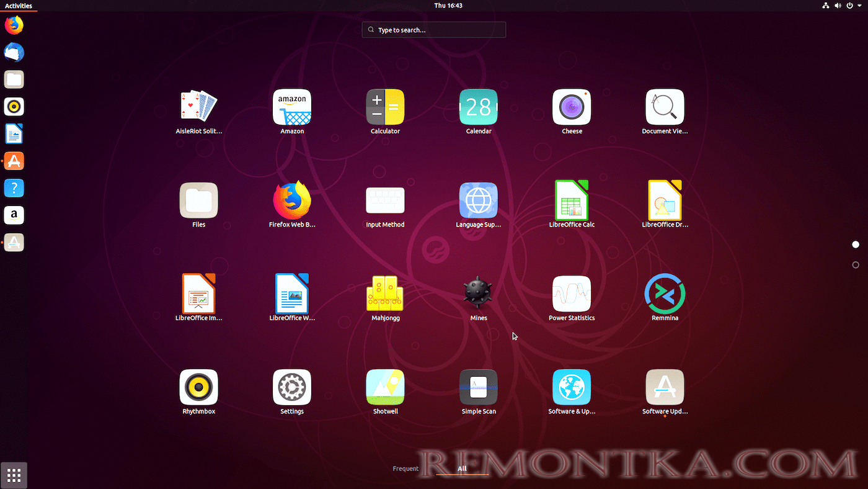Image resolution: width=868 pixels, height=489 pixels.
Task: Open the clock menu showing Thu 16:43
Action: pyautogui.click(x=448, y=6)
